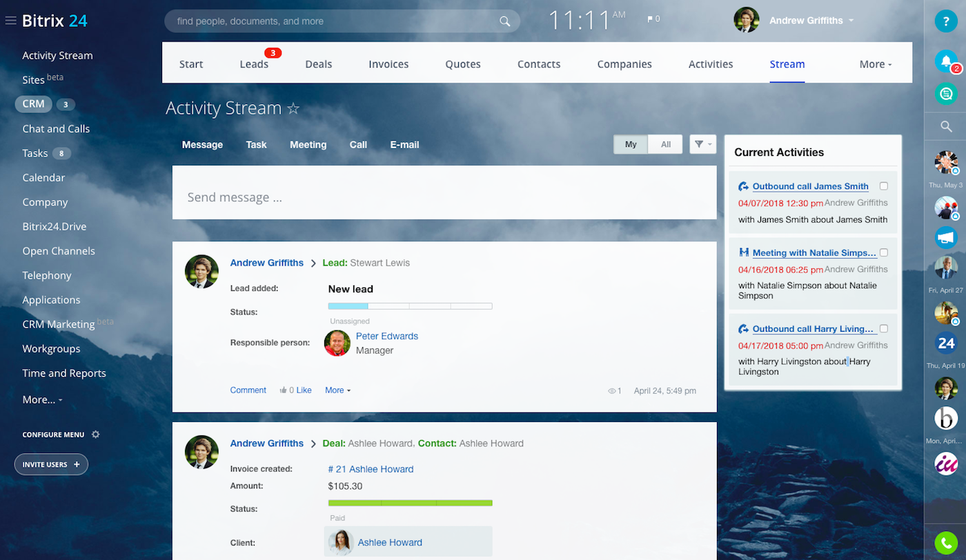Switch stream filter to All
The height and width of the screenshot is (560, 966).
(x=665, y=144)
